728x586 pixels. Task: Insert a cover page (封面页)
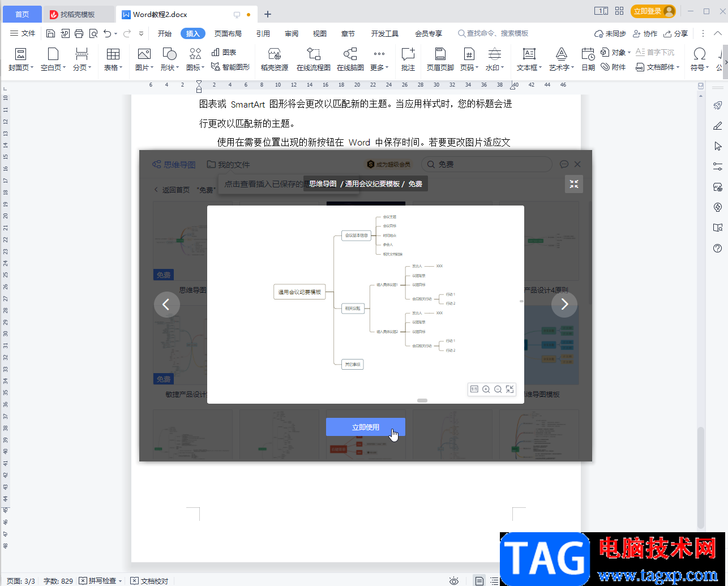tap(21, 59)
